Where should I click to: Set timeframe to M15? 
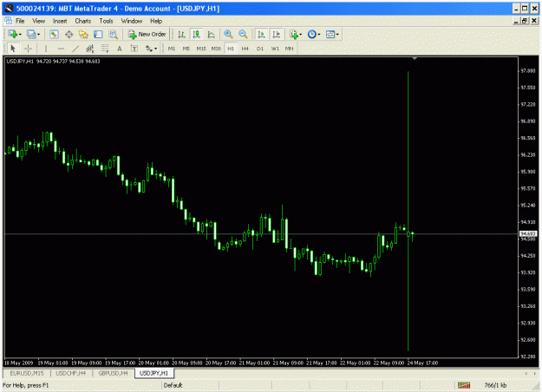click(x=201, y=49)
